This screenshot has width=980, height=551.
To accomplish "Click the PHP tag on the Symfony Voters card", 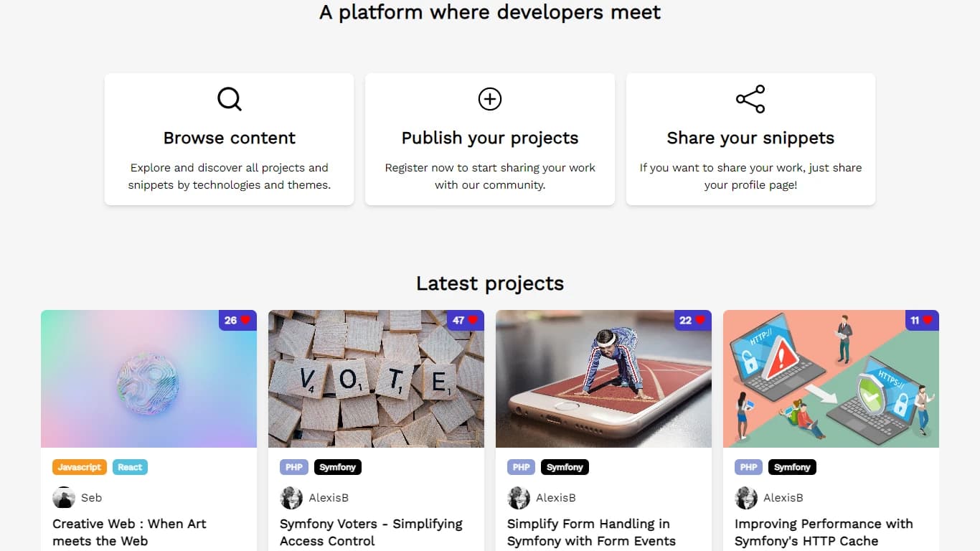I will click(x=294, y=467).
